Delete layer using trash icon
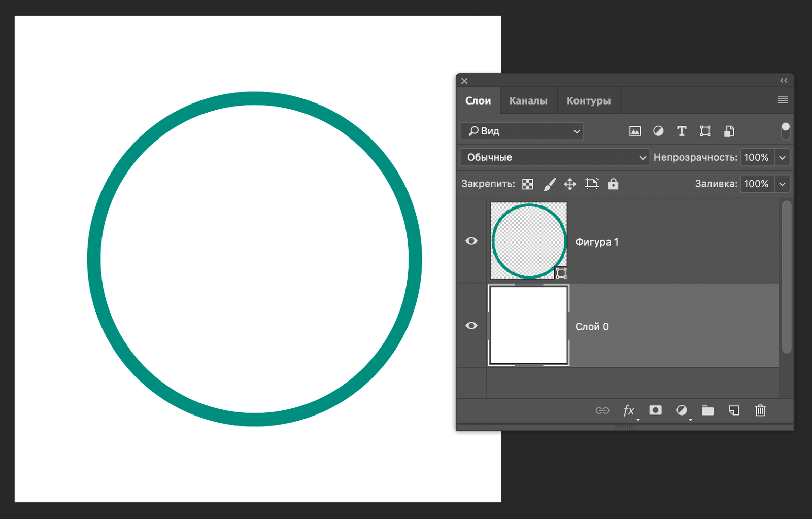Viewport: 812px width, 519px height. tap(760, 410)
